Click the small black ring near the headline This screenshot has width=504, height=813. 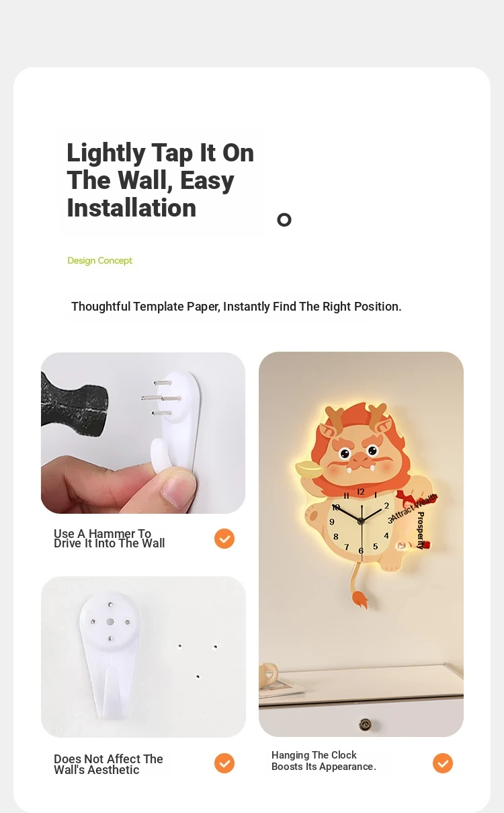tap(284, 220)
